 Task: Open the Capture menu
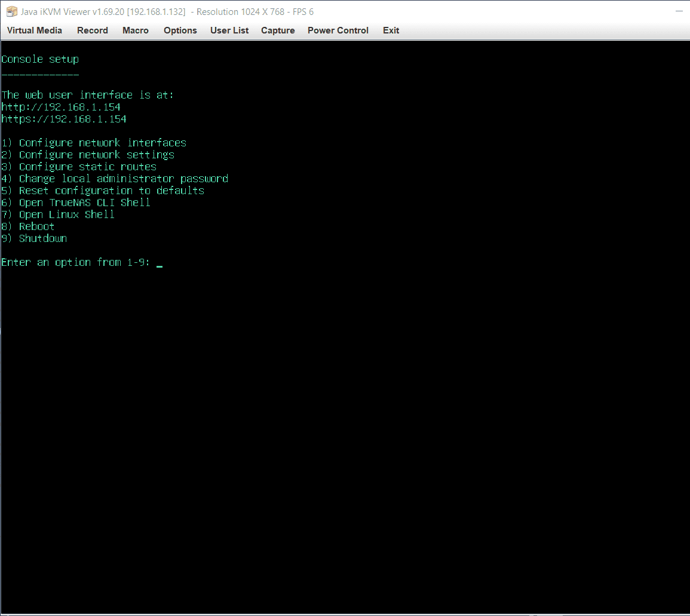click(x=278, y=30)
